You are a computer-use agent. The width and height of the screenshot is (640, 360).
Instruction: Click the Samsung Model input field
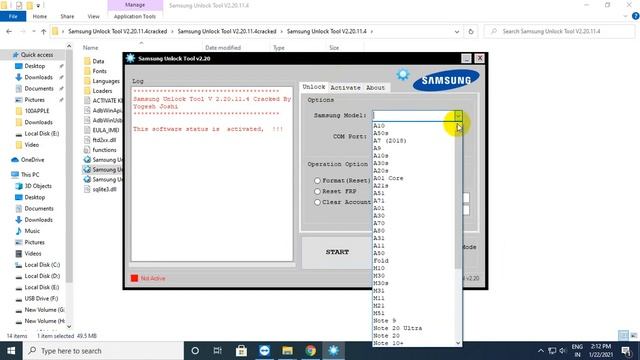413,116
